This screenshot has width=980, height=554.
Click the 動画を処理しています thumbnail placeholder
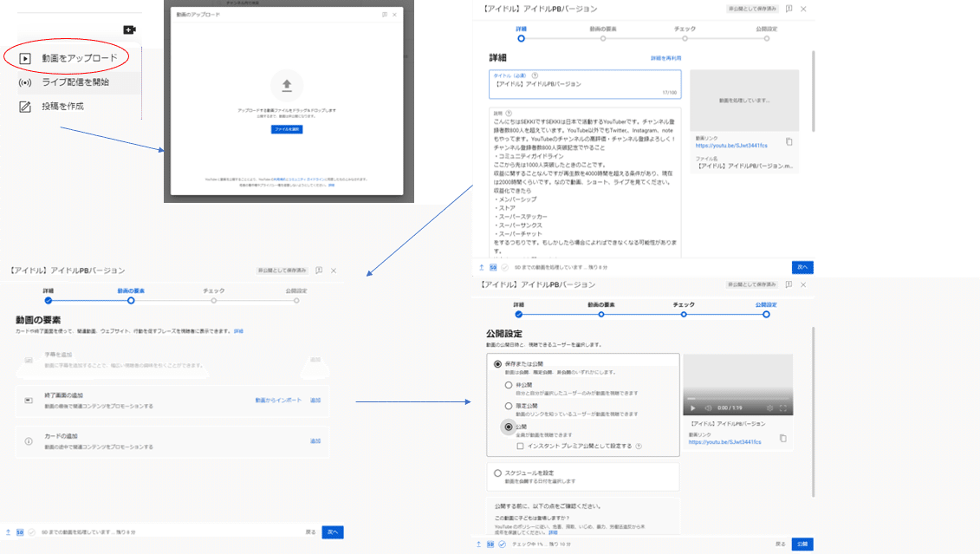coord(744,100)
